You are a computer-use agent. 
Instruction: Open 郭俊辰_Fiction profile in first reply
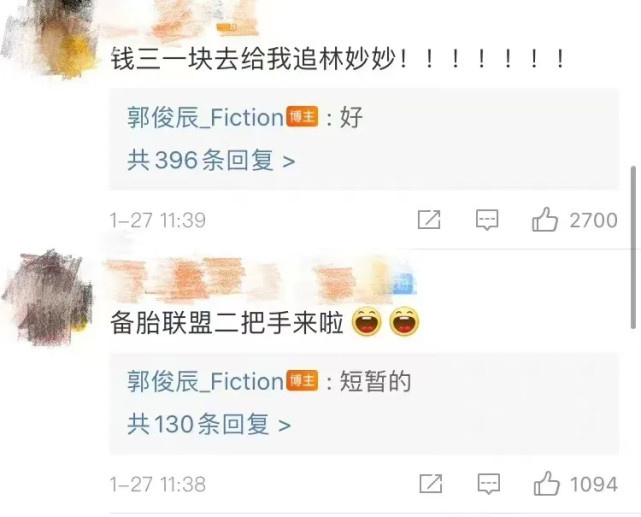[x=205, y=118]
